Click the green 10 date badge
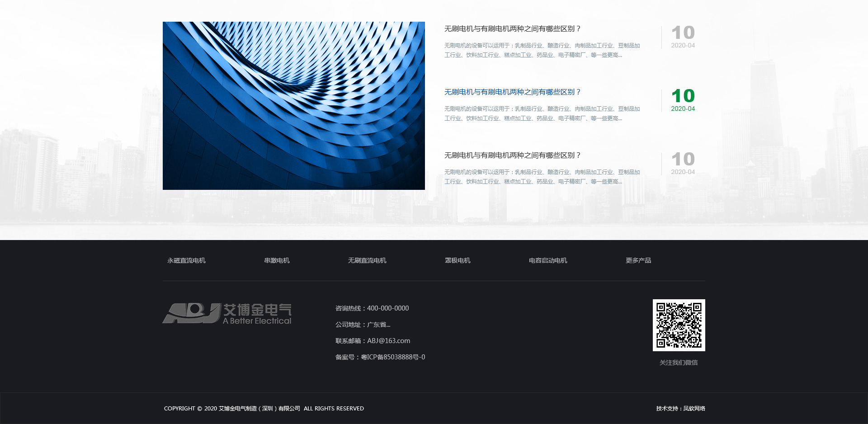 pos(683,96)
